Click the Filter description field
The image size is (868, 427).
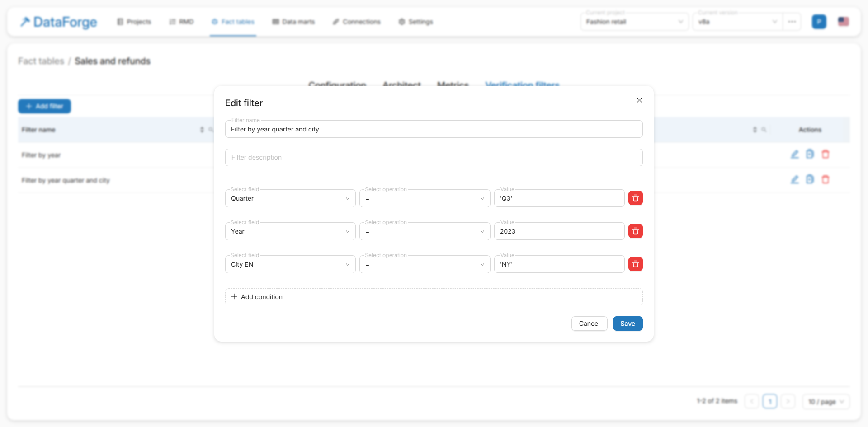[434, 157]
